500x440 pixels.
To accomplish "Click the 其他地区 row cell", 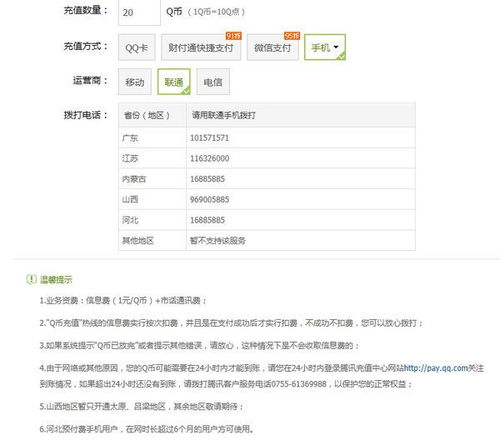I will 152,240.
